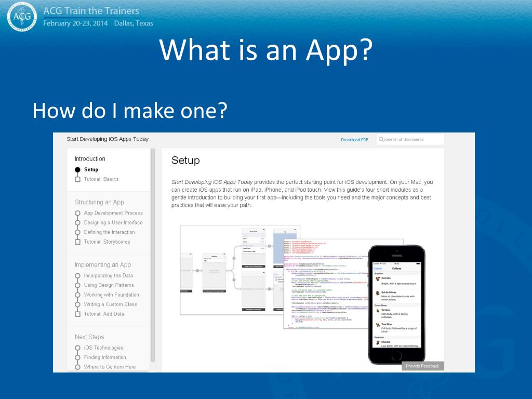Click the circle marker beside Writing a Custom Class
Screen dimensions: 532x399
pyautogui.click(x=78, y=304)
